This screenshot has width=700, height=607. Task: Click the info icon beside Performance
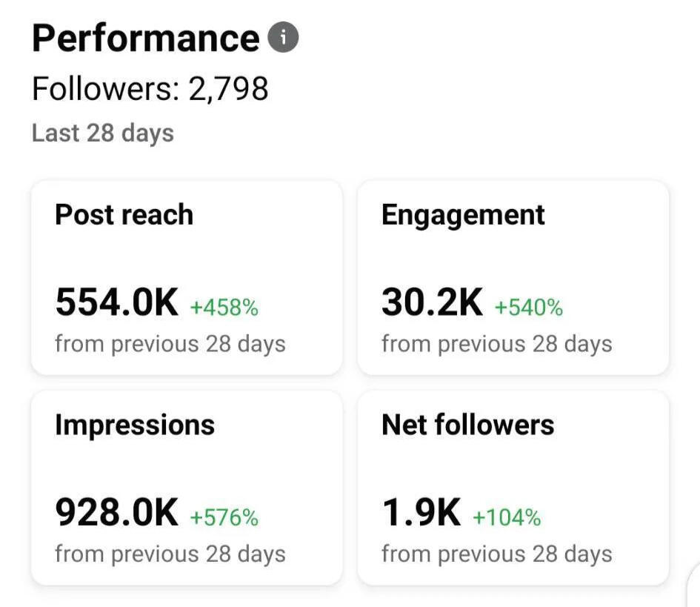coord(283,39)
